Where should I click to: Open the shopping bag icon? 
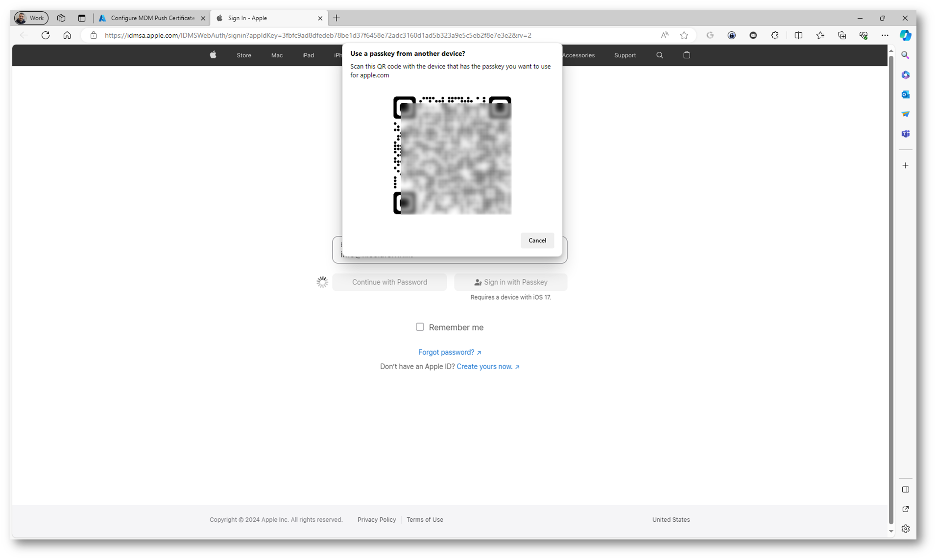tap(687, 55)
